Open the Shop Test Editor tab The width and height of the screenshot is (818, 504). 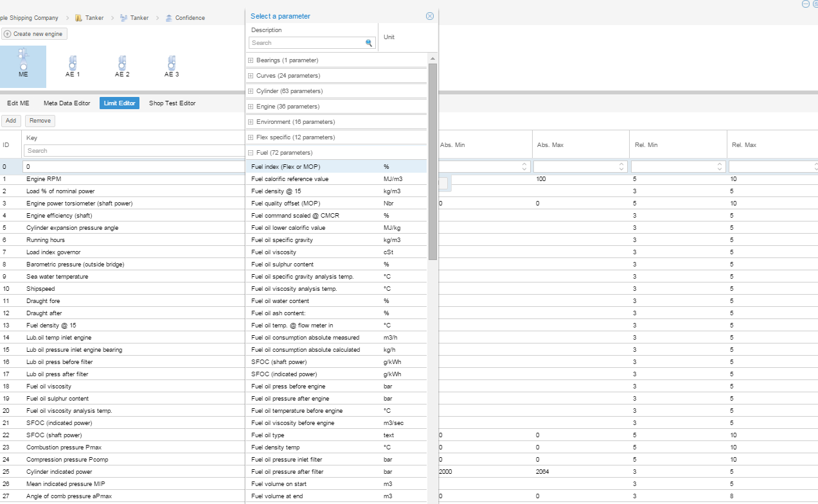point(172,103)
